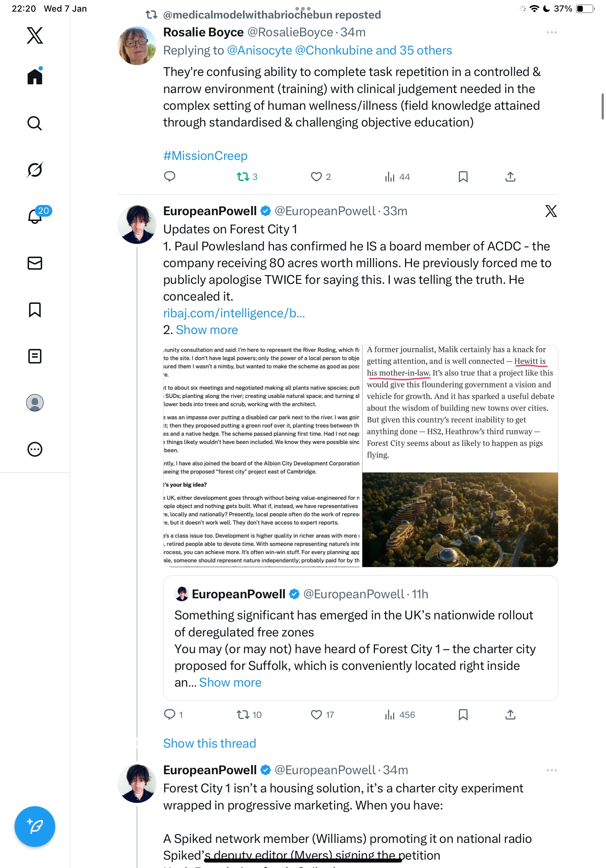Like Rosalie Boyce's post
The height and width of the screenshot is (868, 606).
(316, 177)
